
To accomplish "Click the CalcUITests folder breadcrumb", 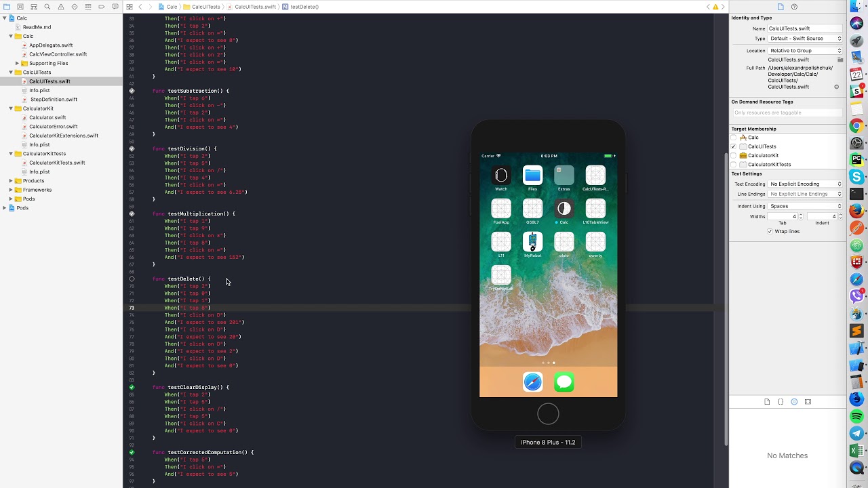I will pos(201,7).
